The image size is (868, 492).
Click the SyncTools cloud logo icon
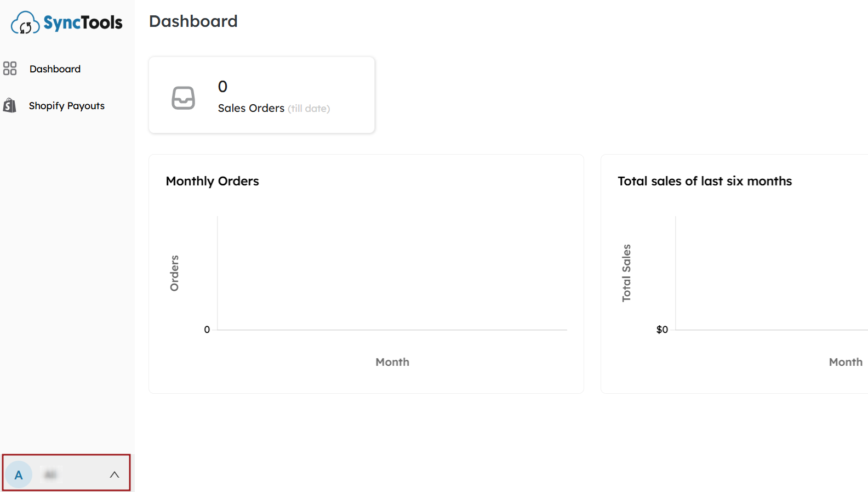click(x=25, y=22)
